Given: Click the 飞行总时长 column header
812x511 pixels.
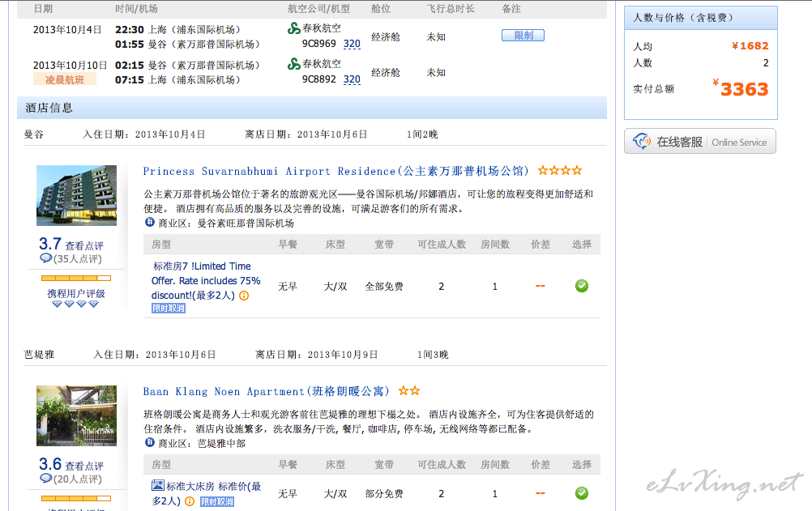Looking at the screenshot, I should [450, 9].
